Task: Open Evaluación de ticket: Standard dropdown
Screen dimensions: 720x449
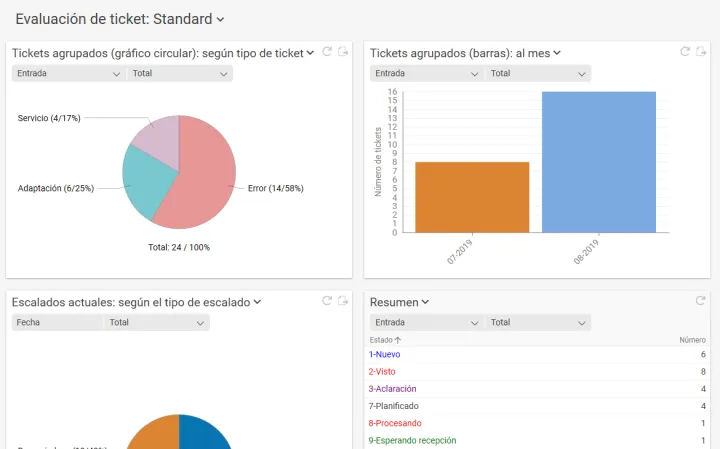Action: [x=220, y=19]
